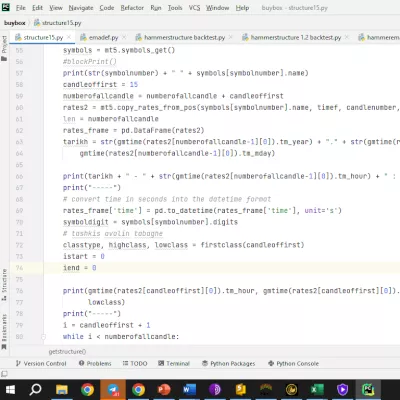
Task: Click the getstructure() breadcrumb below editor
Action: click(67, 351)
